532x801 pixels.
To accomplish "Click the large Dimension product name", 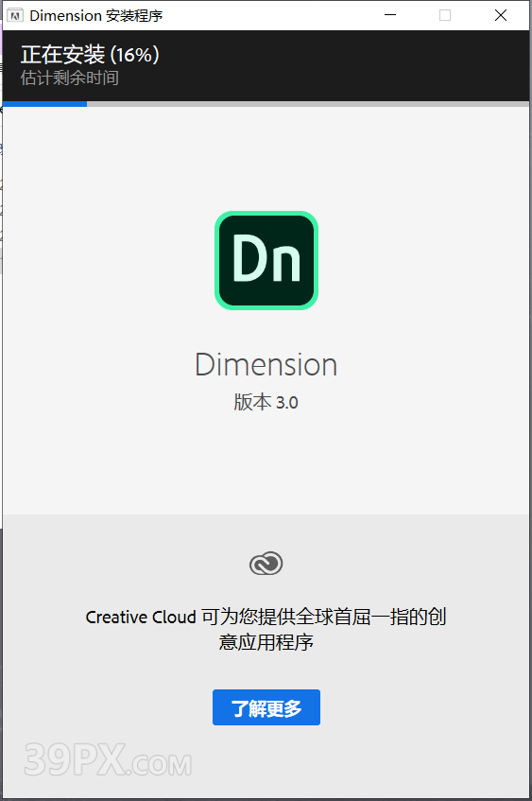I will click(x=266, y=365).
